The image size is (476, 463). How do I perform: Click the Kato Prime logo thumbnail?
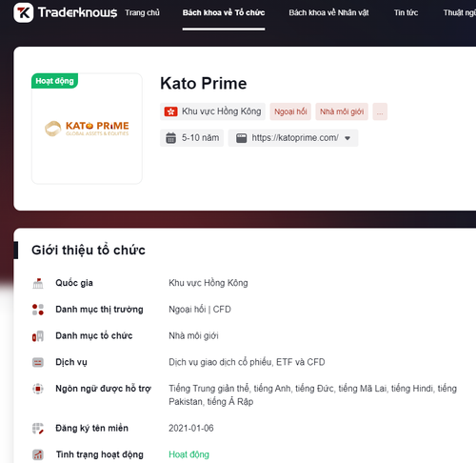[87, 129]
